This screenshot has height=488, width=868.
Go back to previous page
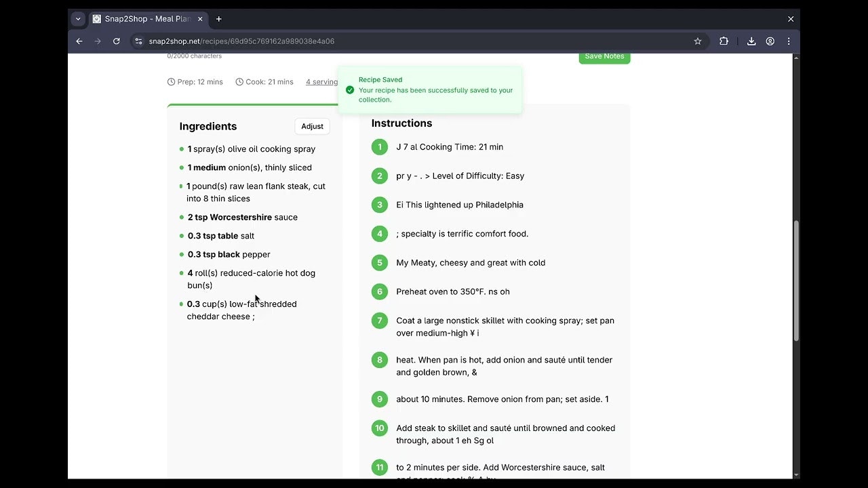point(79,41)
